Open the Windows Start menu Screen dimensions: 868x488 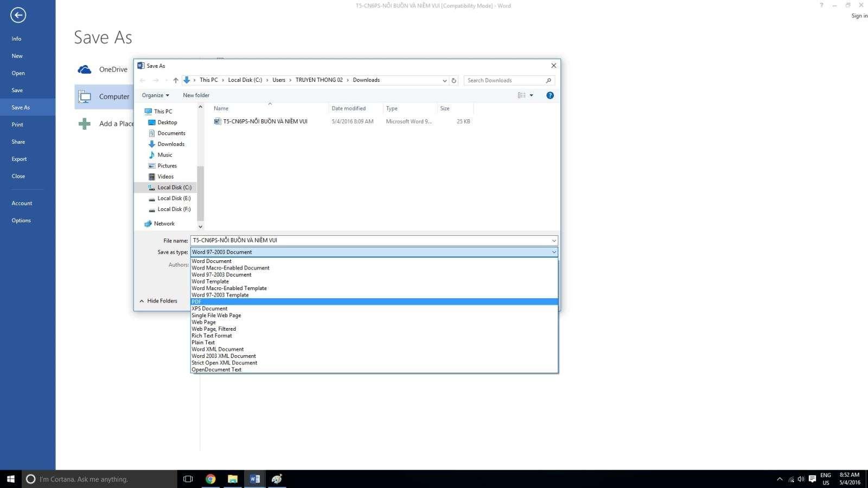click(11, 479)
